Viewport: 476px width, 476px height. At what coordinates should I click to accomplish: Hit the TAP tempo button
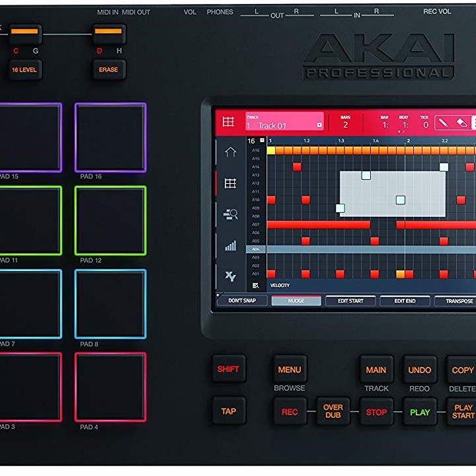229,411
